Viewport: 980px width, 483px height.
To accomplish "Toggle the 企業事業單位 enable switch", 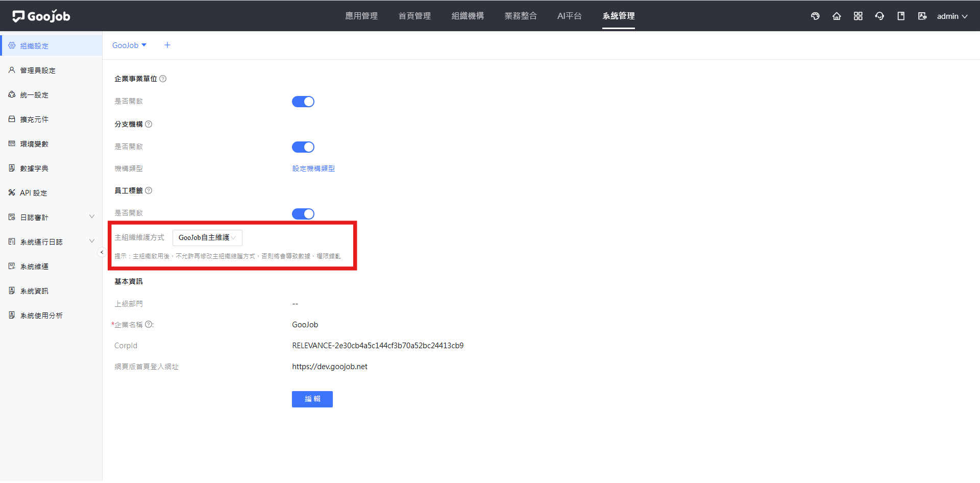I will coord(303,102).
